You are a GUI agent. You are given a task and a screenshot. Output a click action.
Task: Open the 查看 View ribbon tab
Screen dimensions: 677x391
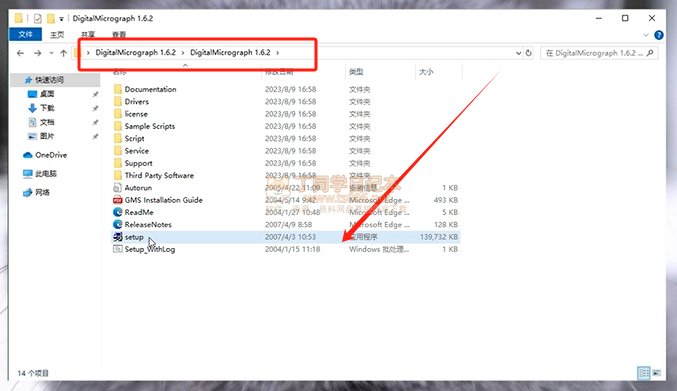(119, 35)
